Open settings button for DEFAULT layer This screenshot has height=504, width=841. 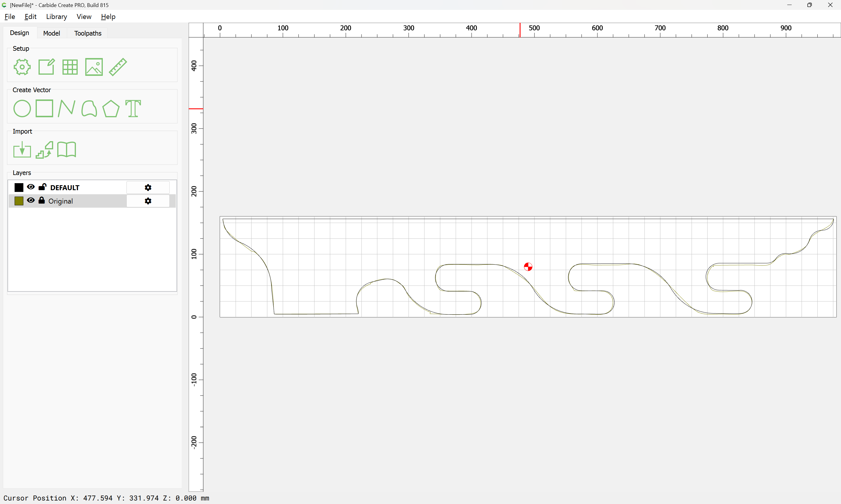148,188
